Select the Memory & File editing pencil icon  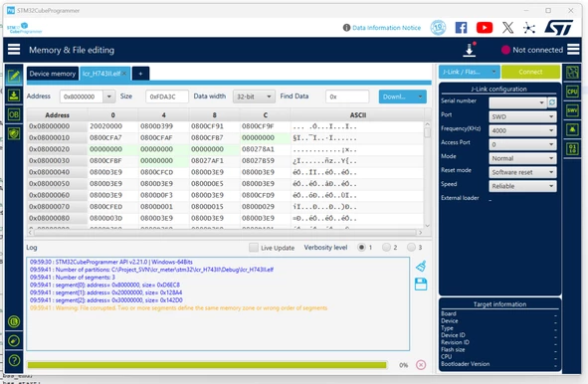pos(14,77)
